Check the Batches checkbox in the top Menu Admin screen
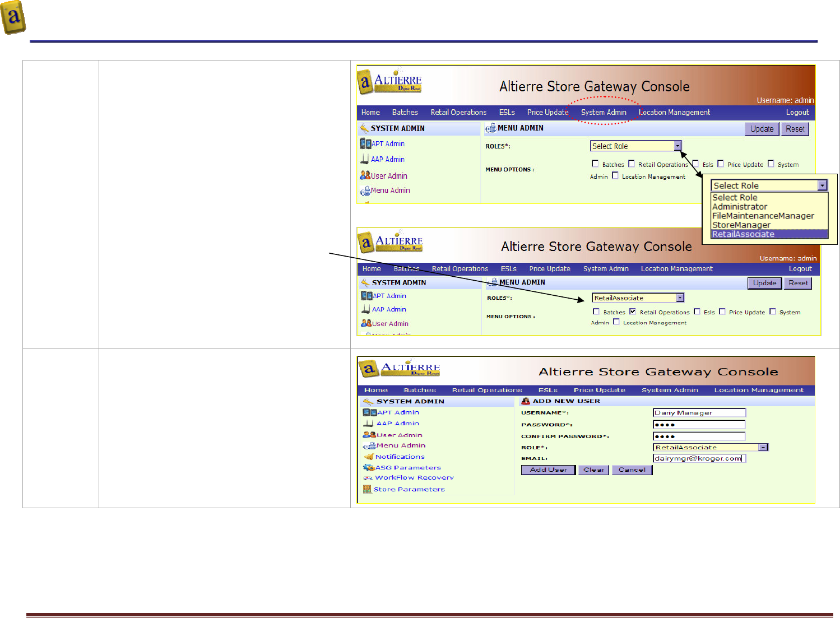The height and width of the screenshot is (618, 840). pos(595,164)
